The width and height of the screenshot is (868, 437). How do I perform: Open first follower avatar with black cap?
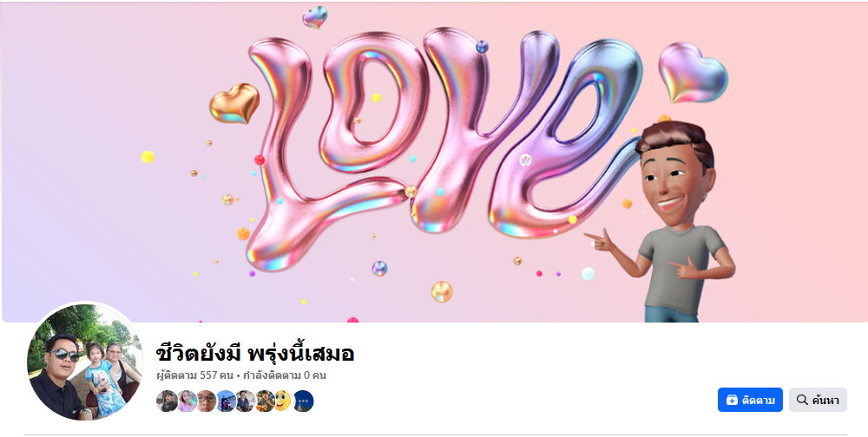168,401
